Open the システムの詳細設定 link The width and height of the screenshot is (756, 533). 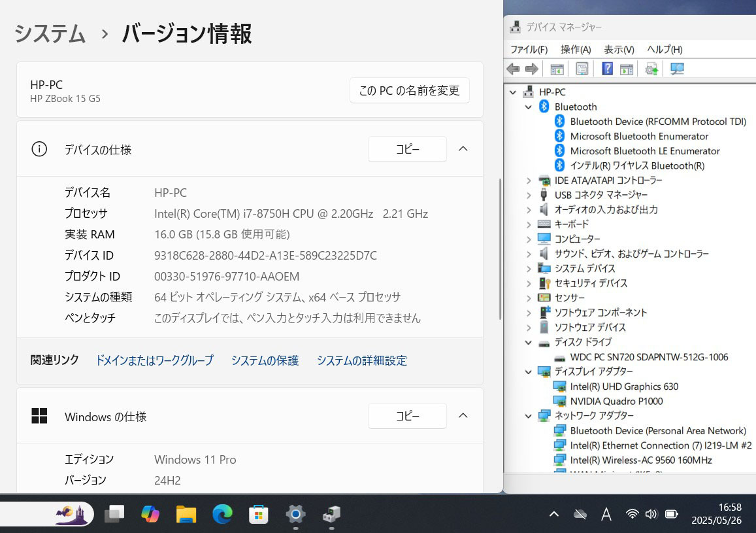coord(361,360)
